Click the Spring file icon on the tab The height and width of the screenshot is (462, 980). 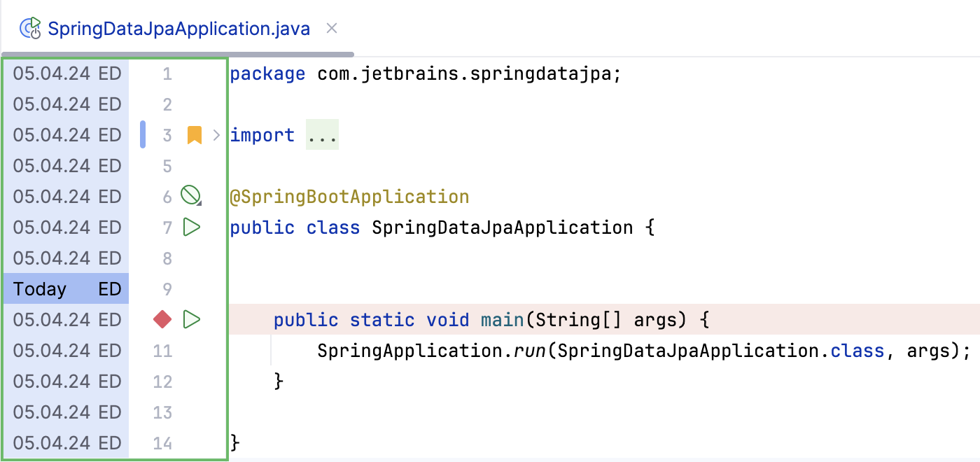[31, 28]
